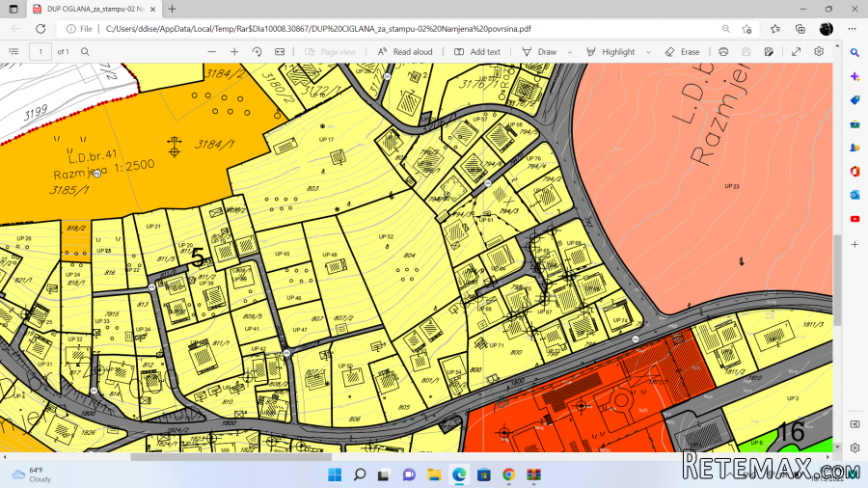This screenshot has height=488, width=868.
Task: Expand Draw tool options dropdown
Action: click(x=570, y=52)
